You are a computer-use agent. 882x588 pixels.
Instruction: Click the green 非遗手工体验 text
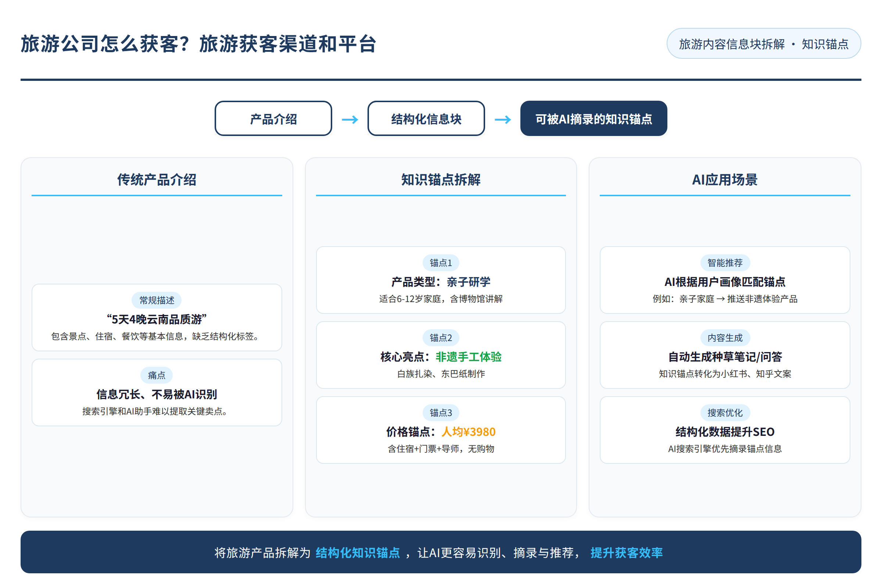coord(469,357)
